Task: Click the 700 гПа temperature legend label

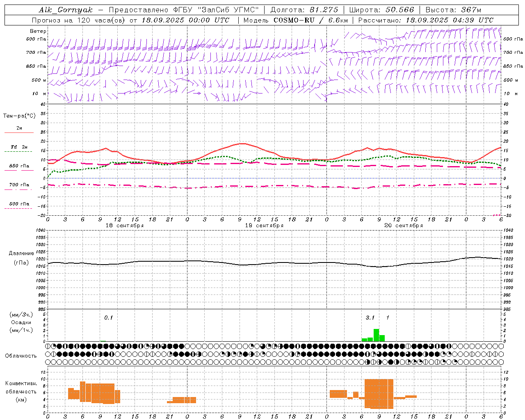Action: point(19,185)
